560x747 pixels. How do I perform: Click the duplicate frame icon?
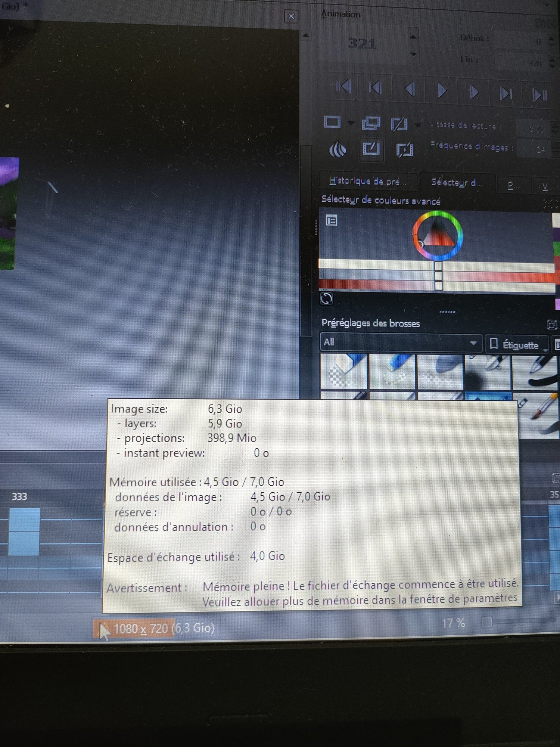point(371,123)
